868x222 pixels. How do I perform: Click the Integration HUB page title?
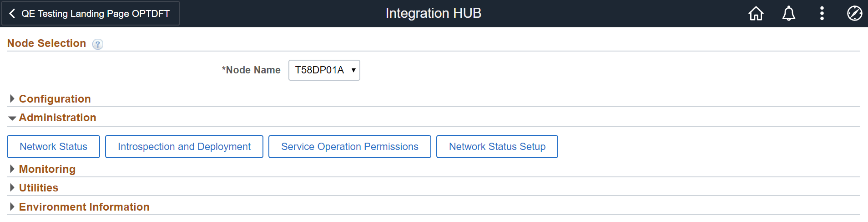click(433, 13)
